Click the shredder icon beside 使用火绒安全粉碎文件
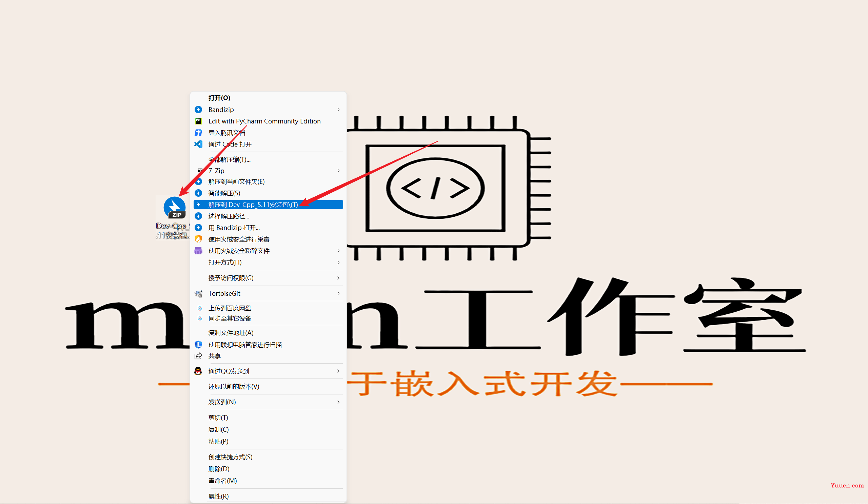 [198, 250]
